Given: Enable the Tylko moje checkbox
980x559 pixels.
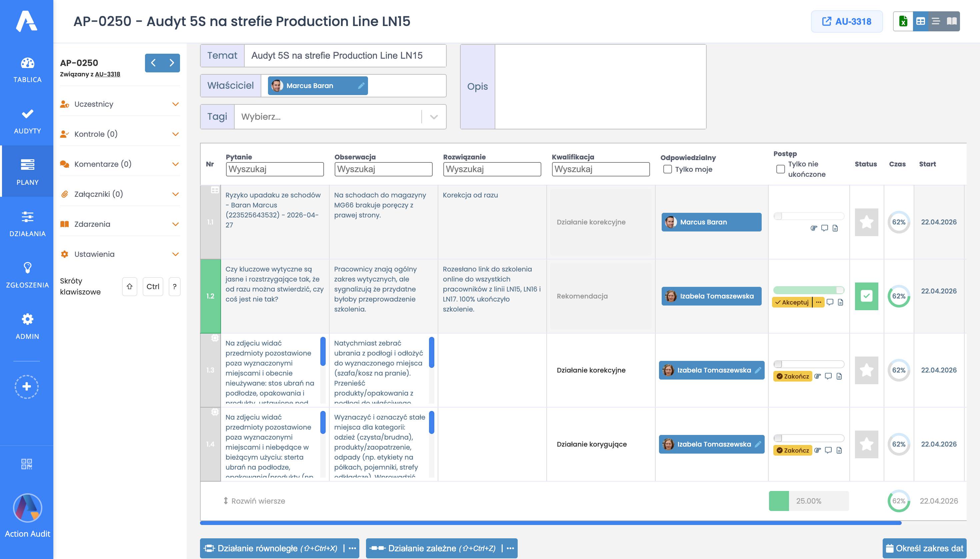Looking at the screenshot, I should coord(668,169).
